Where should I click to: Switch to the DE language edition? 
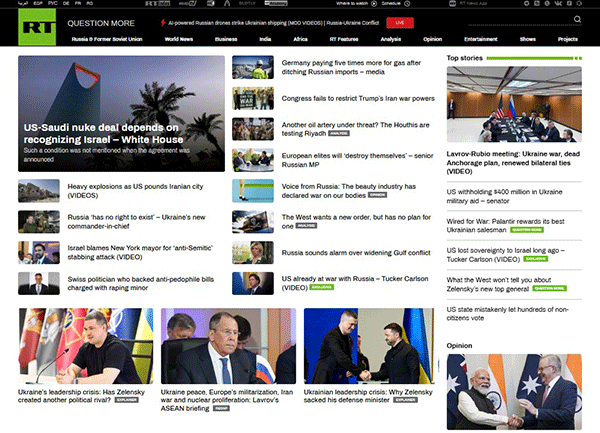click(x=66, y=3)
